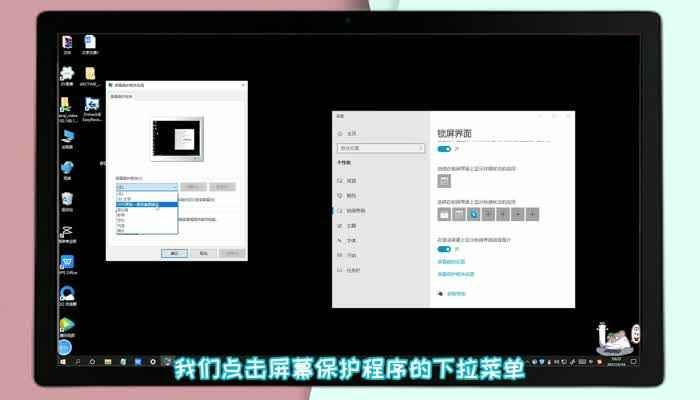Toggle show lock screen background on sign-in switch
Viewport: 700px width, 400px height.
444,249
